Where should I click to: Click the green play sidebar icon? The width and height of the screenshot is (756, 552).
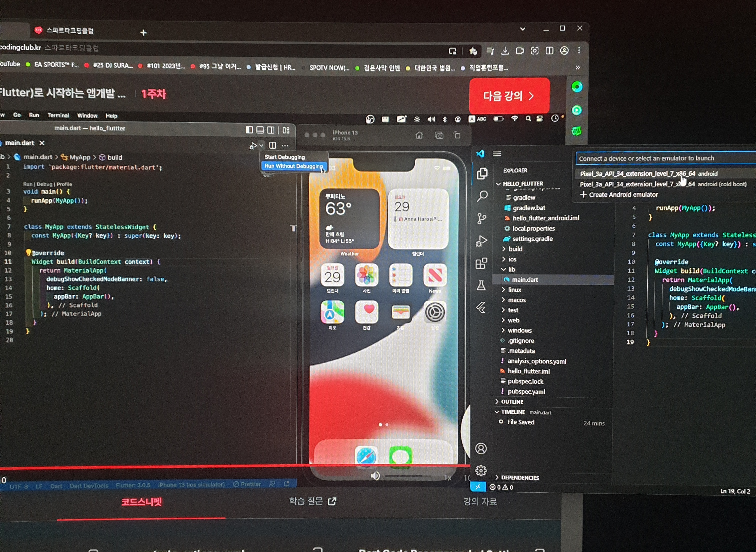(x=577, y=110)
